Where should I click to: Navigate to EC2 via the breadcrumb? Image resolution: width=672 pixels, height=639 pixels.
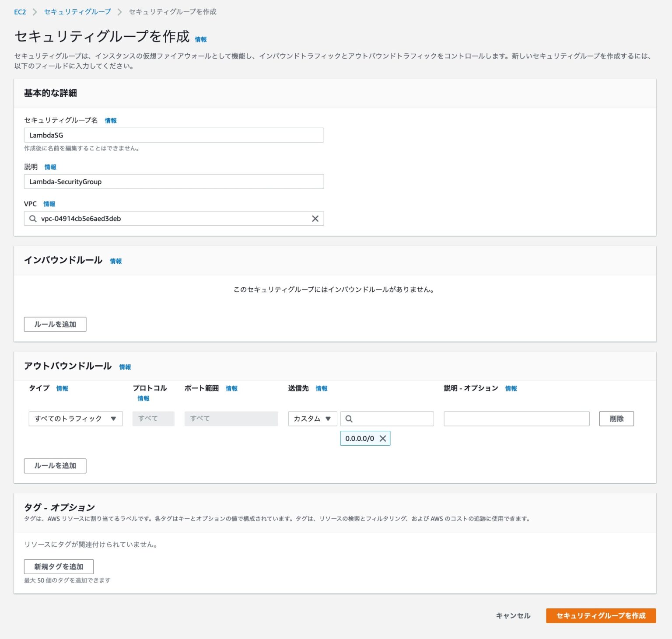coord(18,12)
